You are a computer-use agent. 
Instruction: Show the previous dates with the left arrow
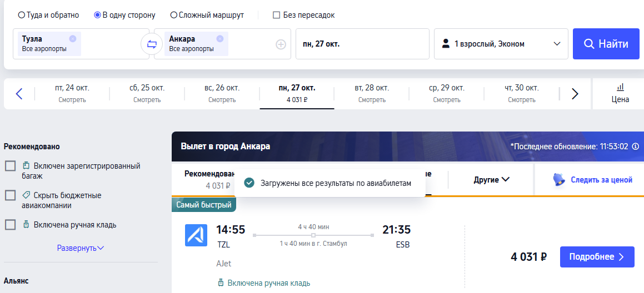coord(19,94)
